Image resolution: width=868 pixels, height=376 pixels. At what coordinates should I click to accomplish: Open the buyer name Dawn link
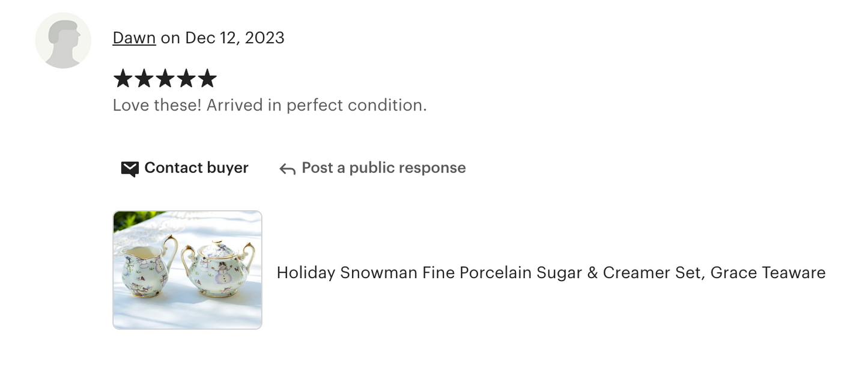134,38
